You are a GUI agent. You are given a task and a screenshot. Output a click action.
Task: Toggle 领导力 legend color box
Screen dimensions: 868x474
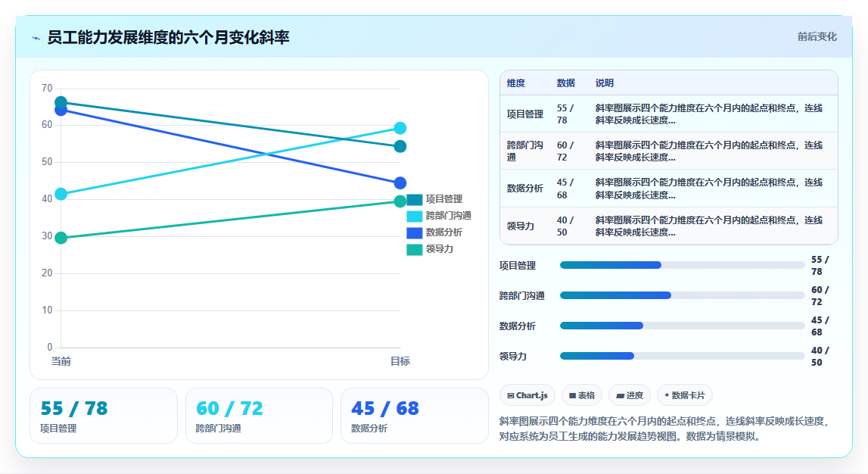pyautogui.click(x=414, y=249)
